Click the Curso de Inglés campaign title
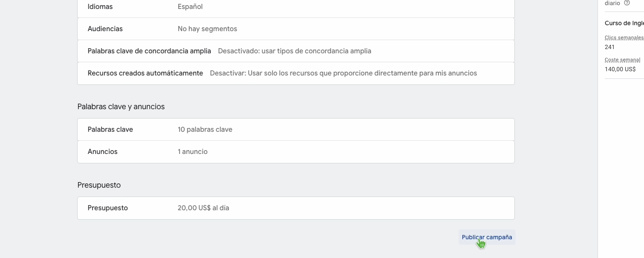 [624, 23]
